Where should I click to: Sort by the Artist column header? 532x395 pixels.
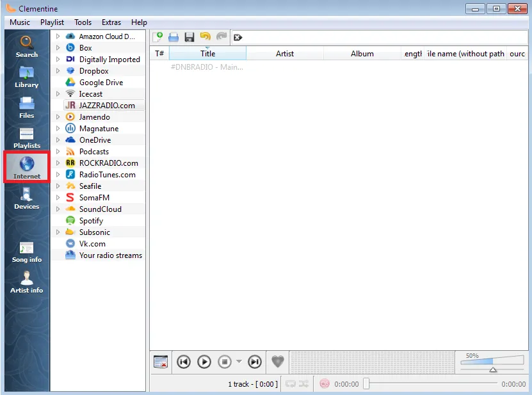click(x=285, y=54)
